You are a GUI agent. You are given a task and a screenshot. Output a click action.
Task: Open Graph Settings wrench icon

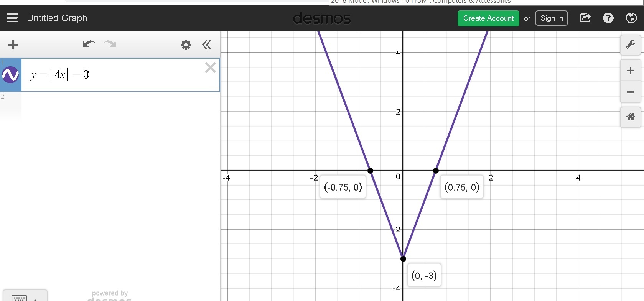pos(631,45)
